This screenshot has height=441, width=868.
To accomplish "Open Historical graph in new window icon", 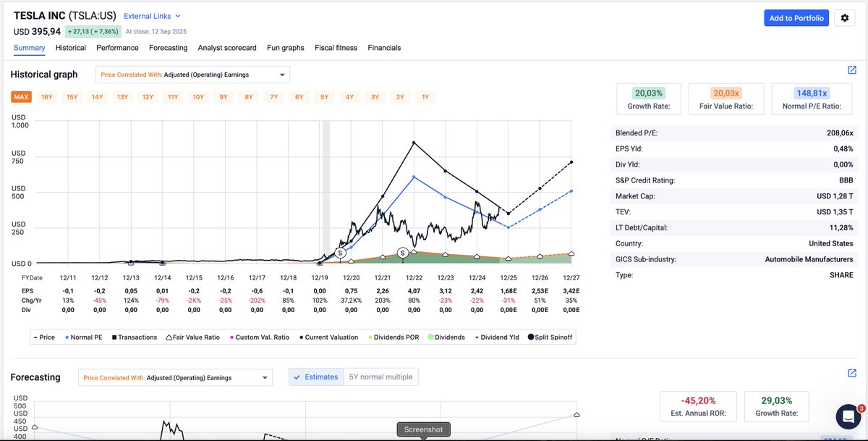I will coord(852,70).
